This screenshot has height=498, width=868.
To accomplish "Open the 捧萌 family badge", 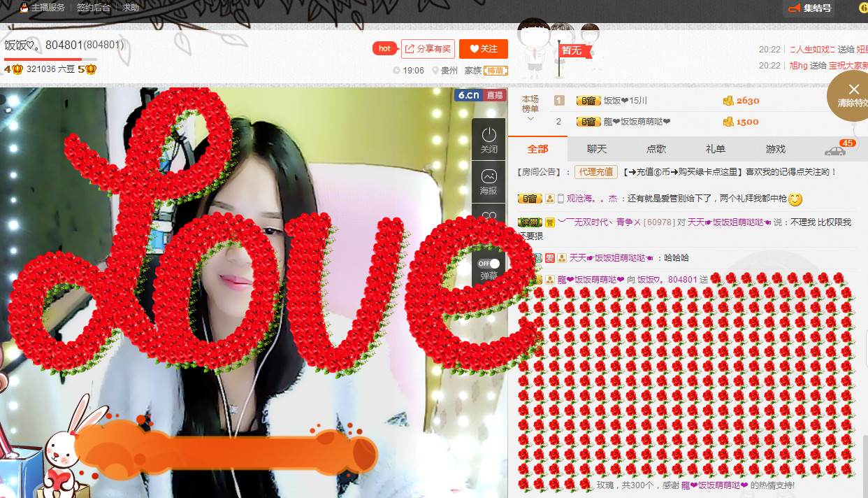I will click(496, 71).
